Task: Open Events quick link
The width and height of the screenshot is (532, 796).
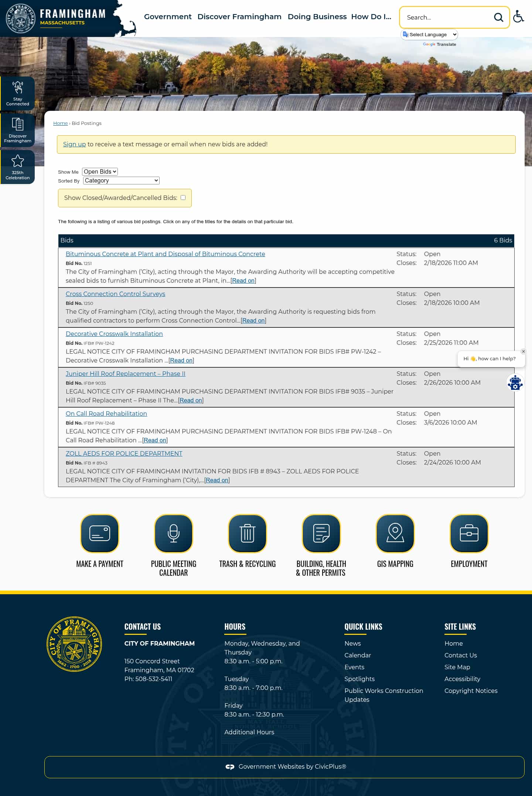Action: (354, 667)
